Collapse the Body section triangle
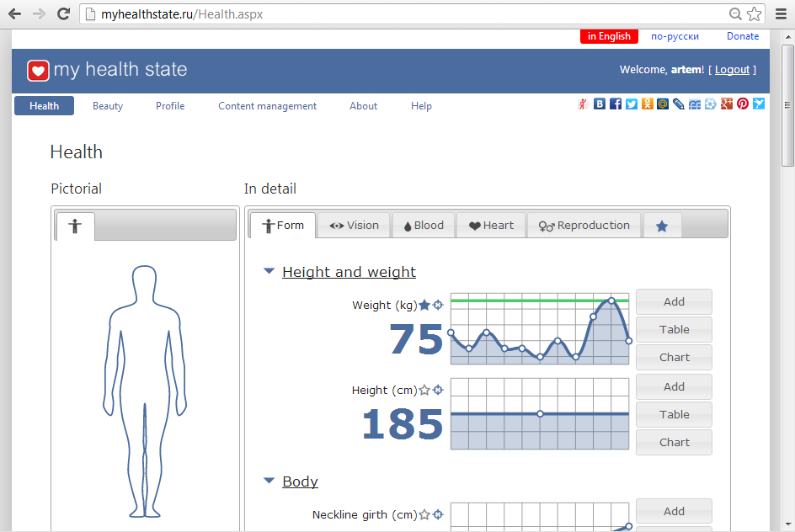Image resolution: width=795 pixels, height=532 pixels. point(269,481)
